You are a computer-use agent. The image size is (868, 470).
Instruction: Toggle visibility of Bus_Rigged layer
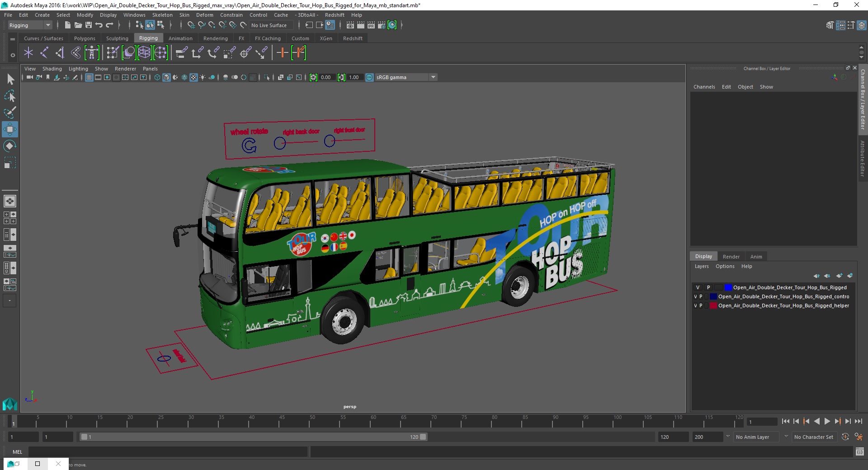coord(698,287)
